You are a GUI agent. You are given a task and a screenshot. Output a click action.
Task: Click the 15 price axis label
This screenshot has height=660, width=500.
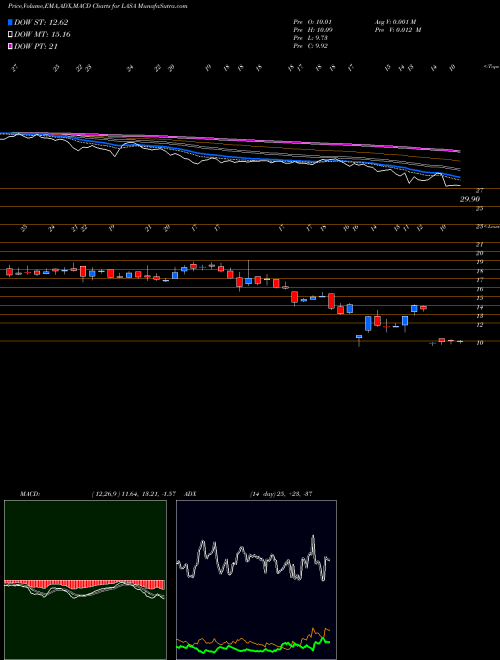point(479,298)
